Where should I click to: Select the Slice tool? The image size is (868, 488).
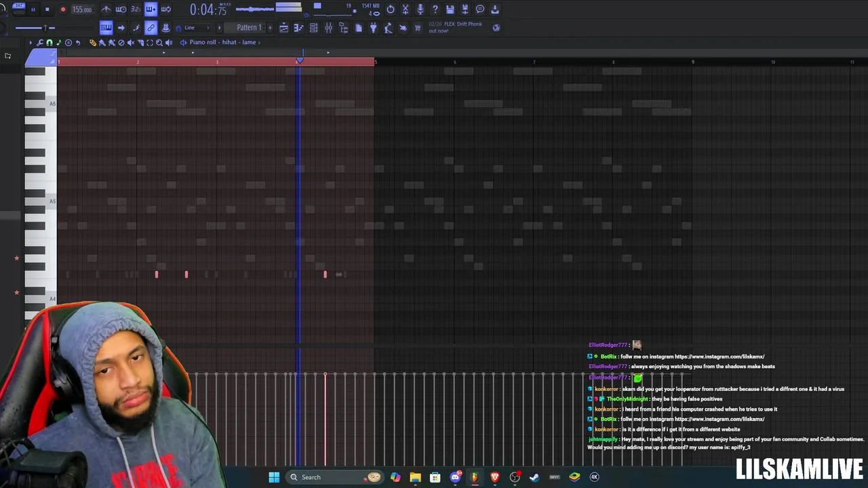coord(140,43)
